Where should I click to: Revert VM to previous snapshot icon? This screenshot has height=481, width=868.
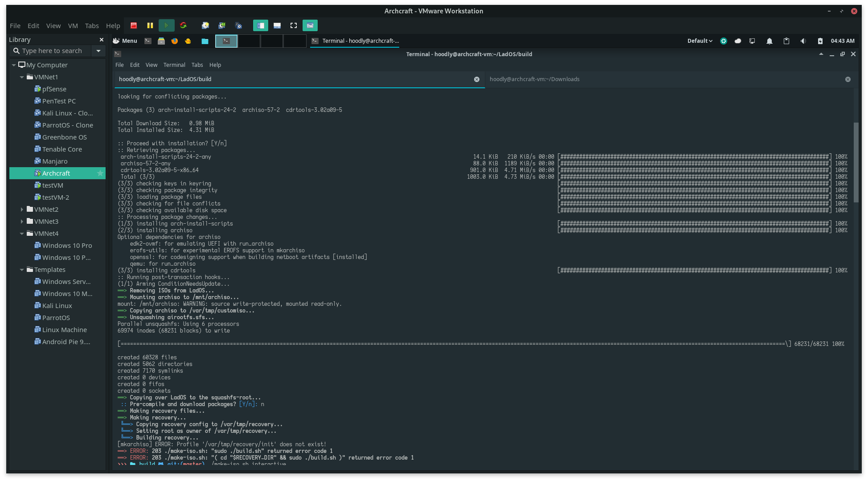222,25
